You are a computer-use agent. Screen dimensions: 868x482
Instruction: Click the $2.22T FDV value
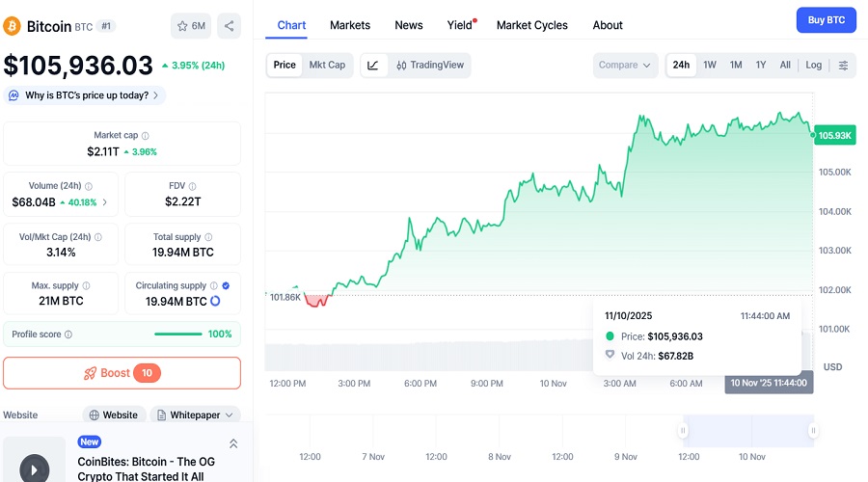click(x=182, y=202)
